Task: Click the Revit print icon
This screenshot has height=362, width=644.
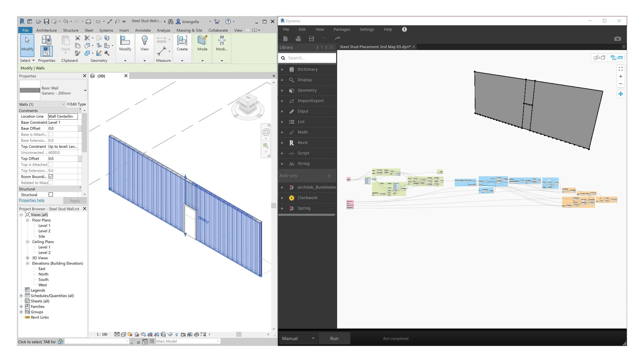Action: [x=88, y=22]
